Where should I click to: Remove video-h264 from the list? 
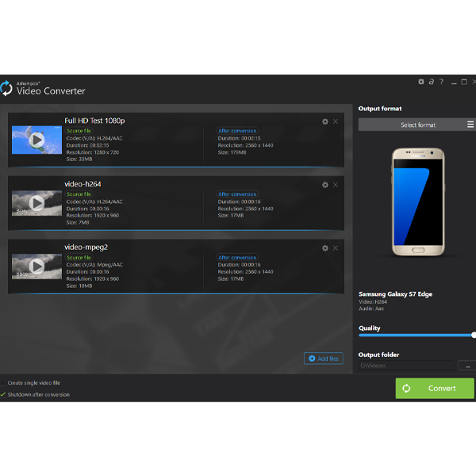[336, 185]
